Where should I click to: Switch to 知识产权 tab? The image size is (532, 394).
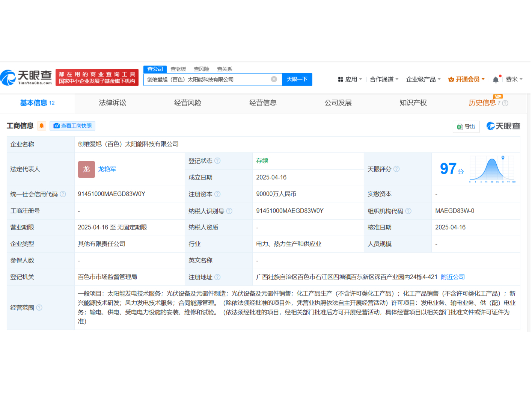pos(413,103)
